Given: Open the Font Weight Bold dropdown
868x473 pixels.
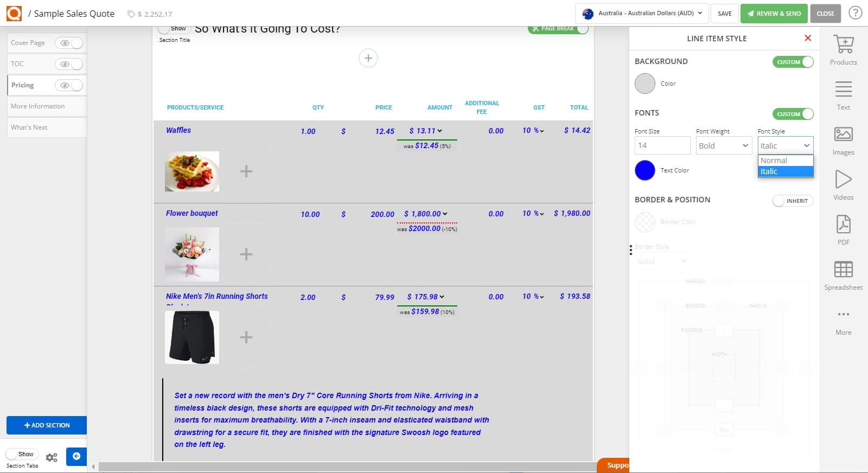Looking at the screenshot, I should pyautogui.click(x=724, y=145).
